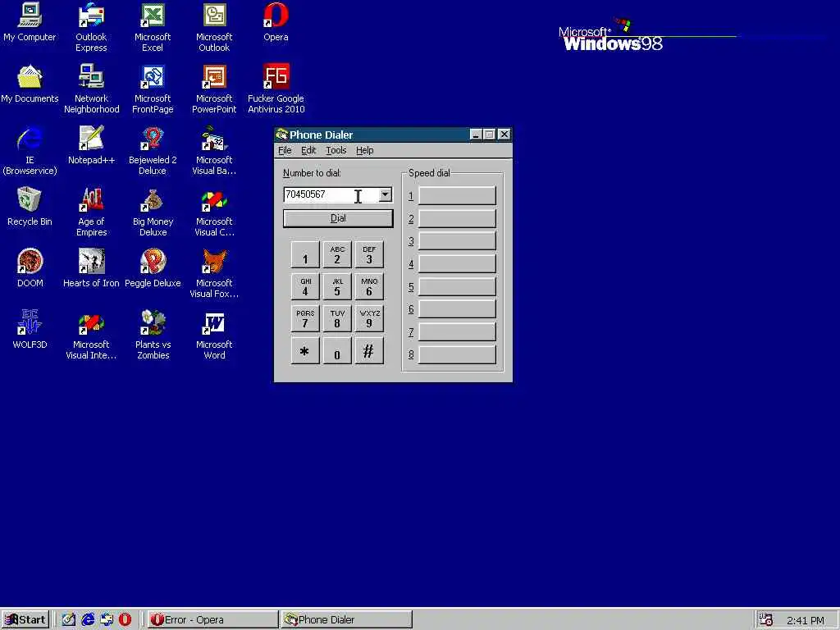The image size is (840, 630).
Task: Switch to Error - Opera taskbar window
Action: [x=212, y=619]
